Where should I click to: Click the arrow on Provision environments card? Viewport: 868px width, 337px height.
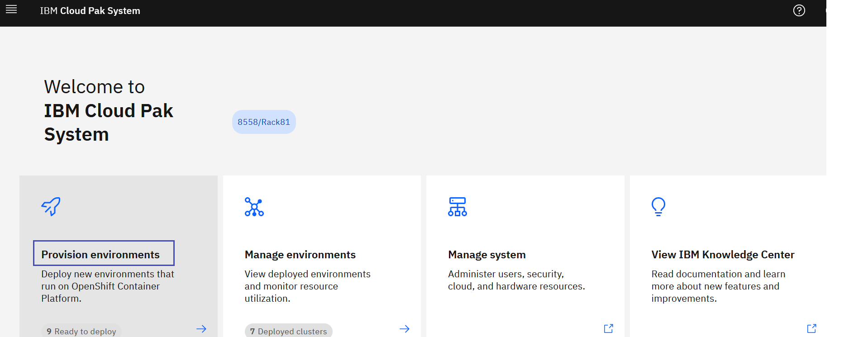coord(201,329)
